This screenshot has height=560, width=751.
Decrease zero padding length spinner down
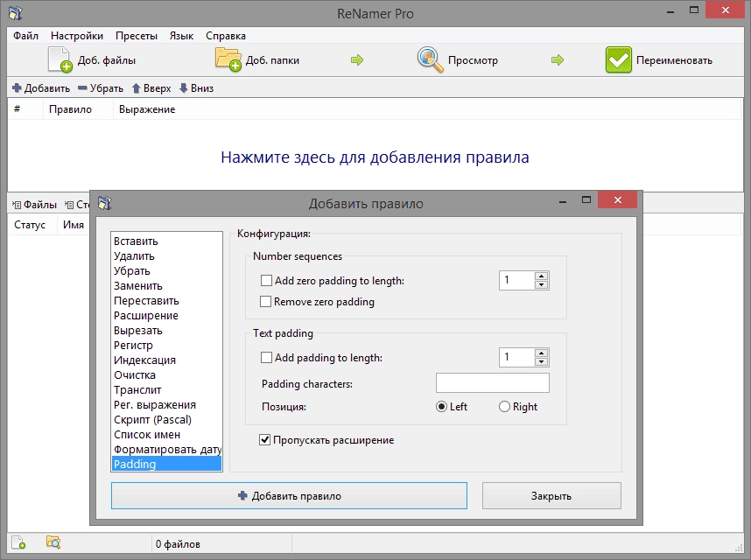[x=541, y=284]
